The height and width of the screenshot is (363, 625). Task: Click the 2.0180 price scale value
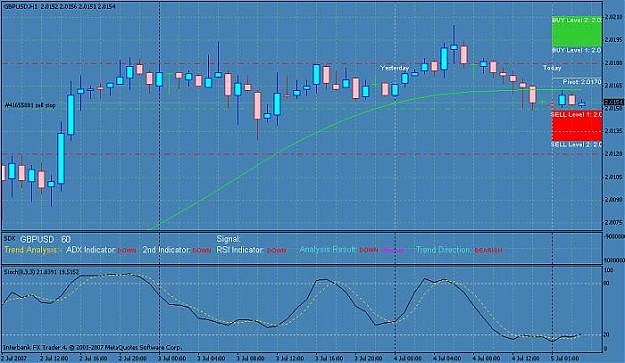(x=614, y=63)
